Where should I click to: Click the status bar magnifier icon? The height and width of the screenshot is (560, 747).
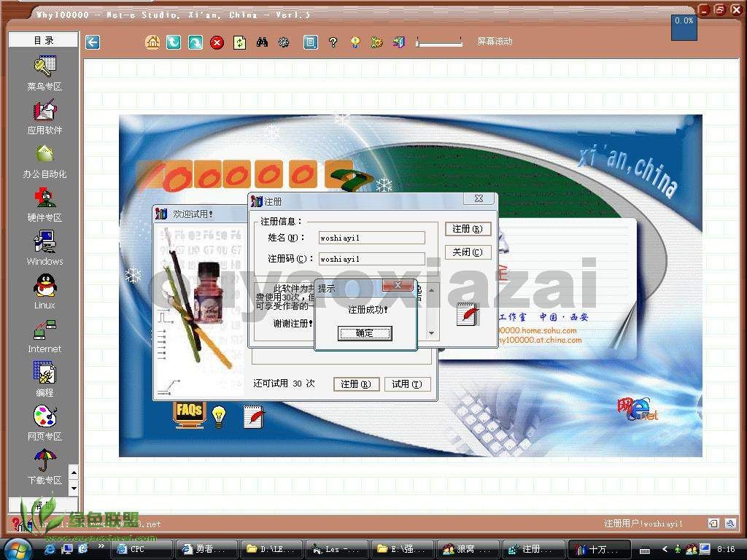click(x=730, y=524)
